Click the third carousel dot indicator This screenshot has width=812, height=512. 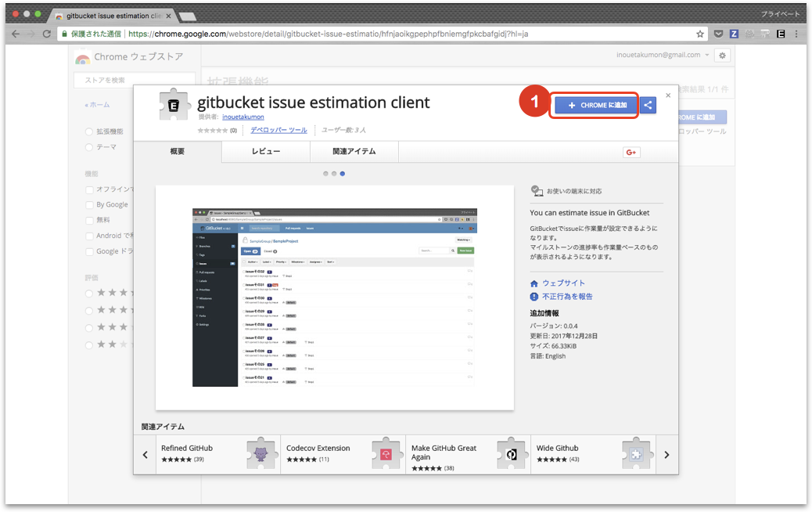pyautogui.click(x=343, y=174)
